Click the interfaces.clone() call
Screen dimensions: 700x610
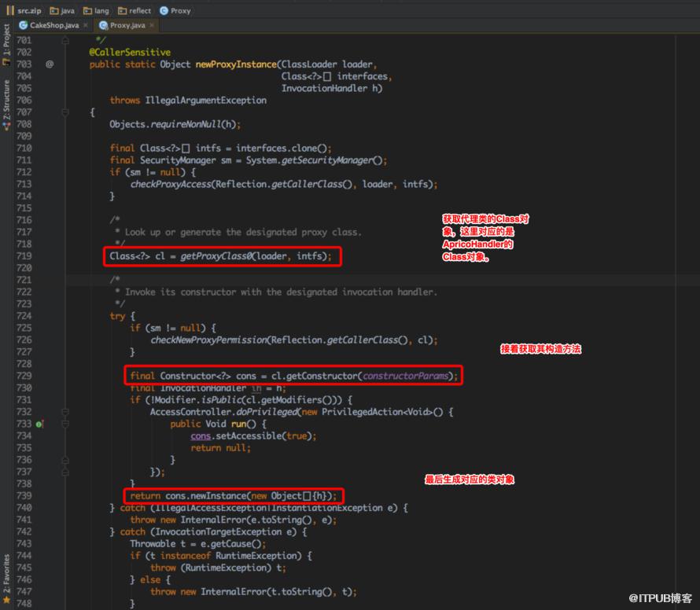(x=283, y=148)
